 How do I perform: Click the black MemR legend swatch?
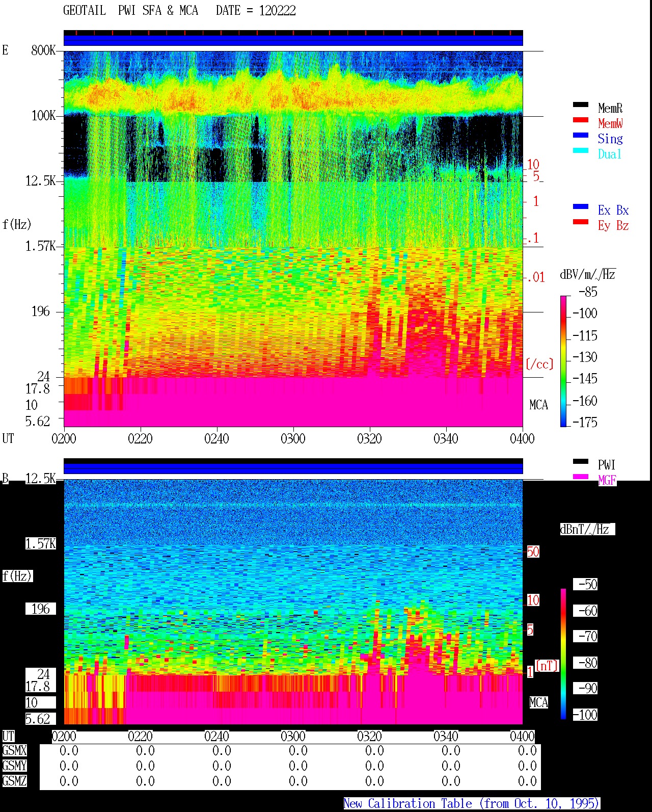click(x=581, y=104)
